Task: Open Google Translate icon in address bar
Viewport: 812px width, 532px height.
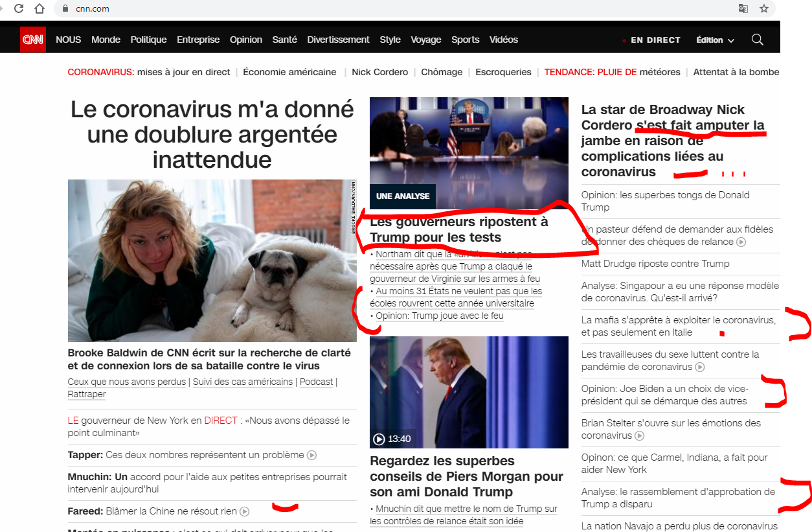Action: (742, 9)
